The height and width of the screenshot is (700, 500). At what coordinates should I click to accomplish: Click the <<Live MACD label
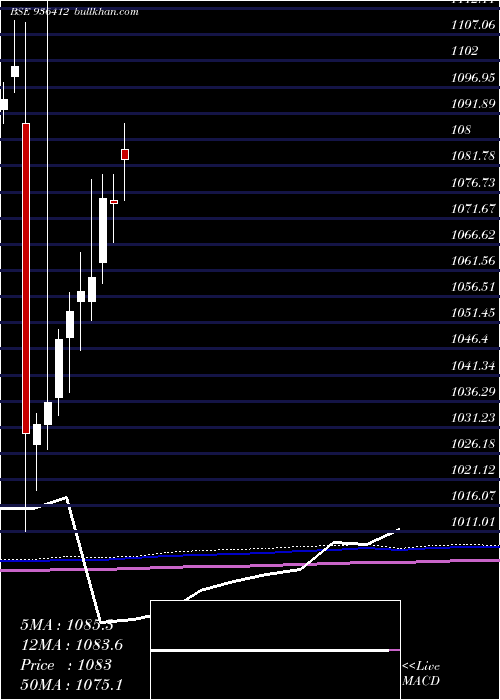pyautogui.click(x=421, y=674)
